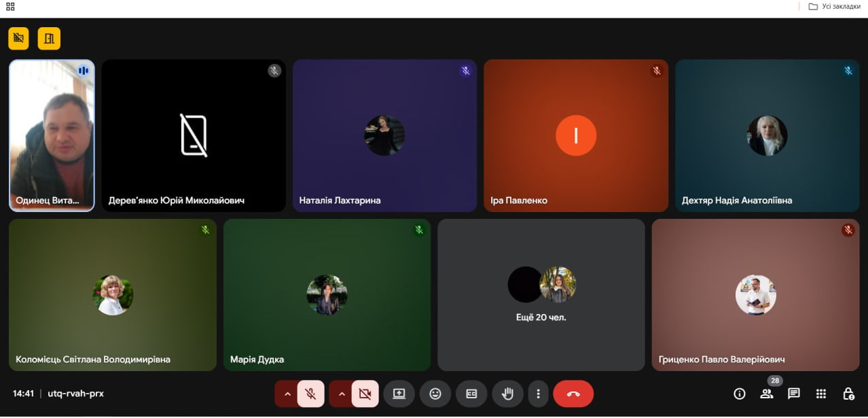Open meeting details info icon

740,394
